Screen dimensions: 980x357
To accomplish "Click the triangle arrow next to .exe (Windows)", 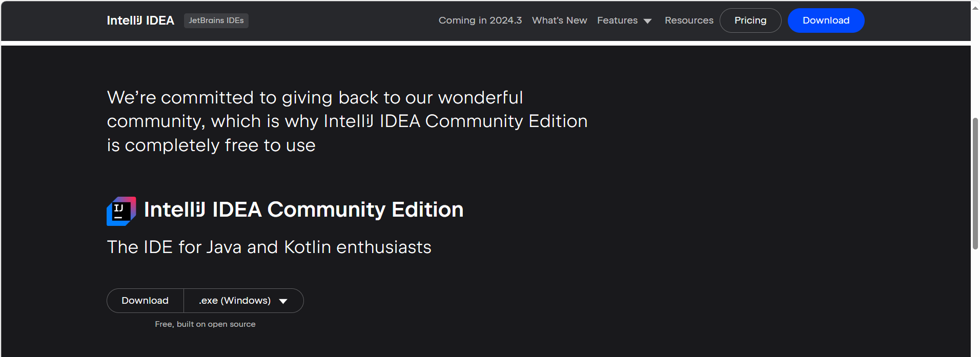I will [283, 301].
